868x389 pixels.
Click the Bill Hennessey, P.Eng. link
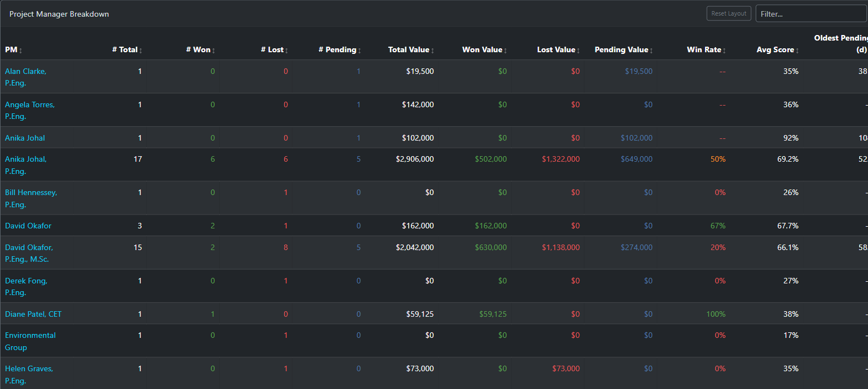pos(31,198)
